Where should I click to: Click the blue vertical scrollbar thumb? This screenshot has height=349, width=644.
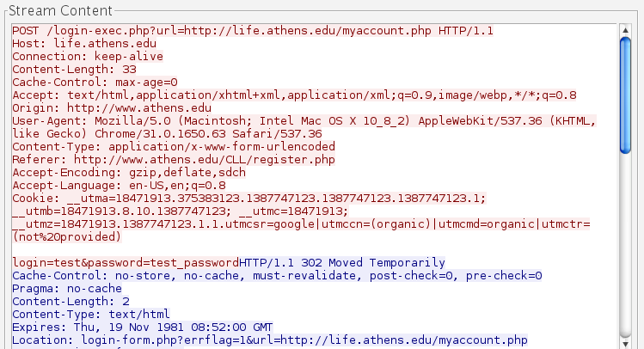625,95
